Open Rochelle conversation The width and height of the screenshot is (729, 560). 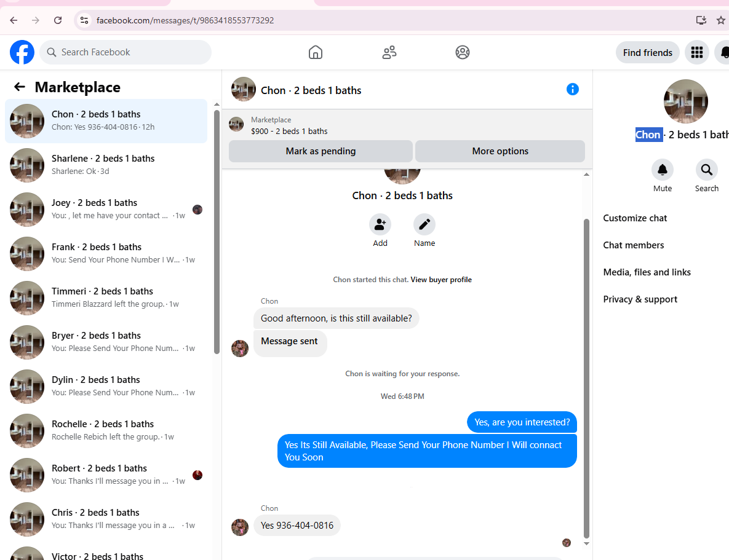[x=106, y=431]
